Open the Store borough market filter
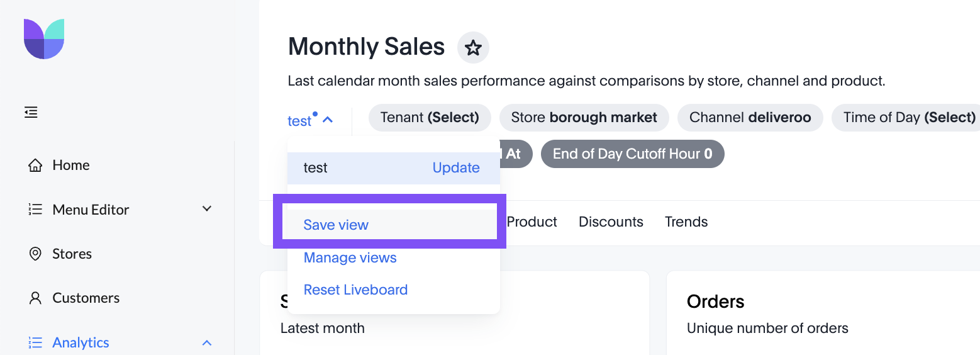The width and height of the screenshot is (980, 355). pyautogui.click(x=584, y=118)
